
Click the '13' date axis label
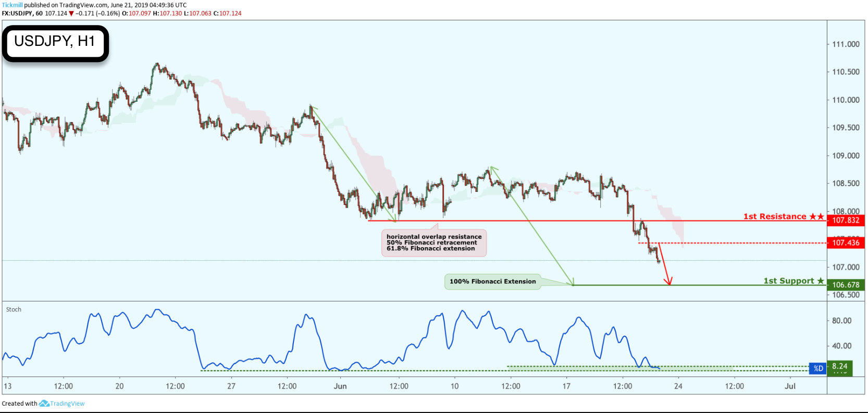7,386
